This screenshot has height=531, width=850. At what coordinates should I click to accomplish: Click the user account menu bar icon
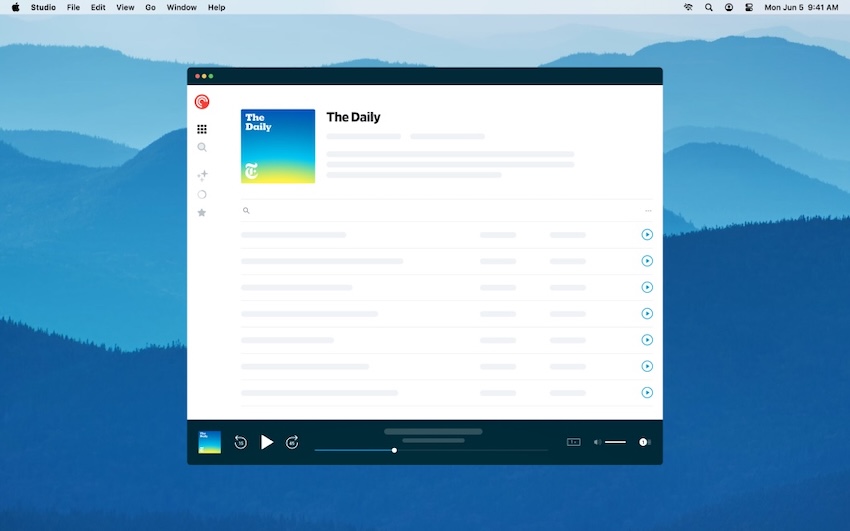[729, 7]
